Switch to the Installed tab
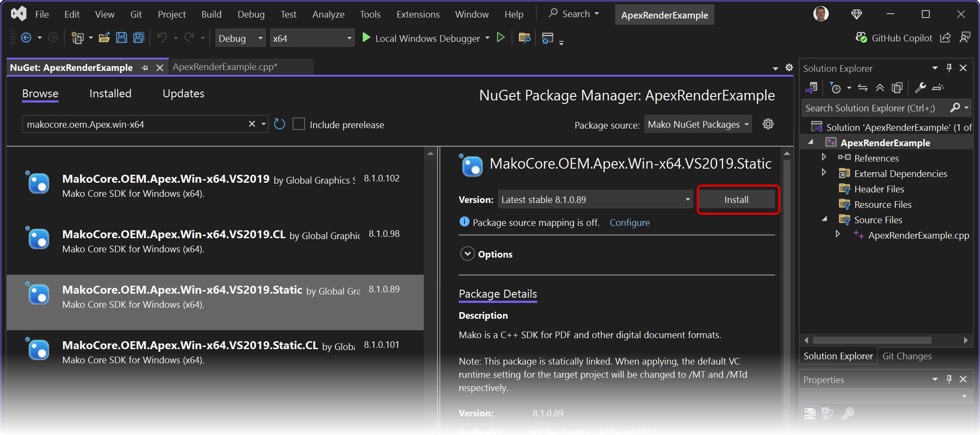980x435 pixels. [x=110, y=94]
